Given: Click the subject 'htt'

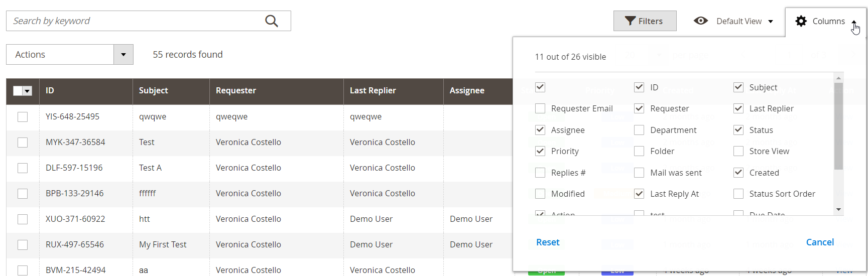Looking at the screenshot, I should click(x=144, y=219).
